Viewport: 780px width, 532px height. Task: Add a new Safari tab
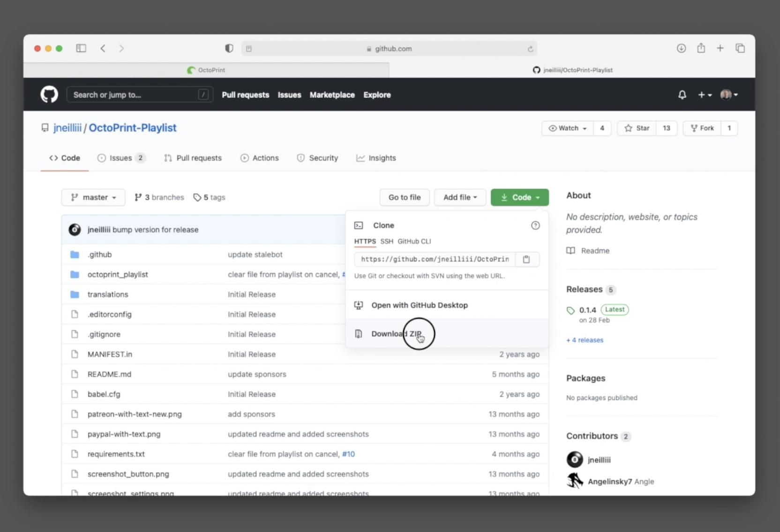pyautogui.click(x=720, y=48)
